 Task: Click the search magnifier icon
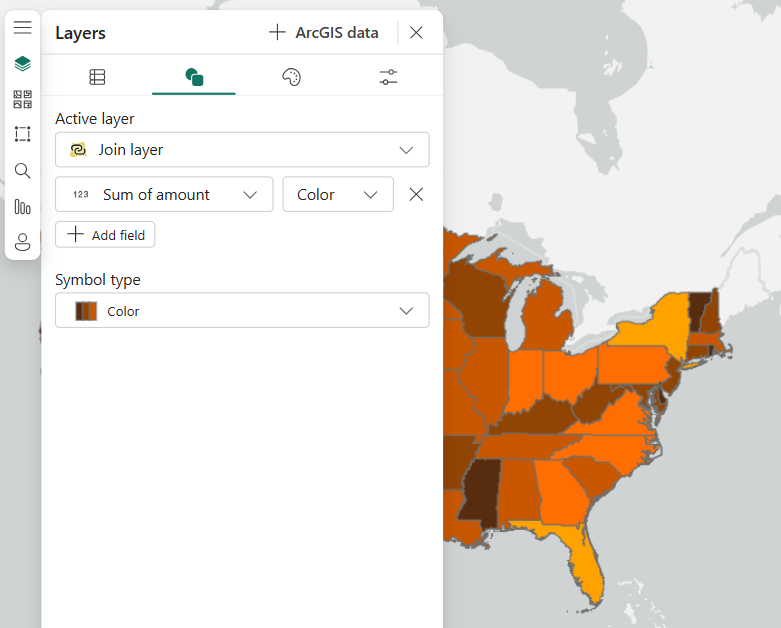(x=22, y=170)
